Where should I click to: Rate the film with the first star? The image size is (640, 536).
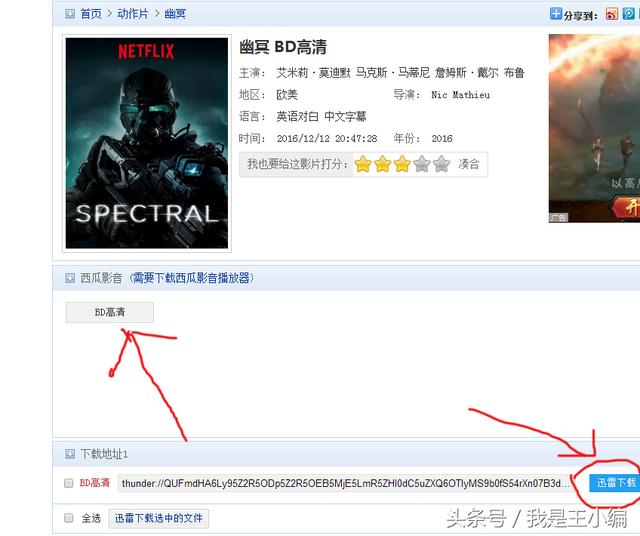click(363, 164)
